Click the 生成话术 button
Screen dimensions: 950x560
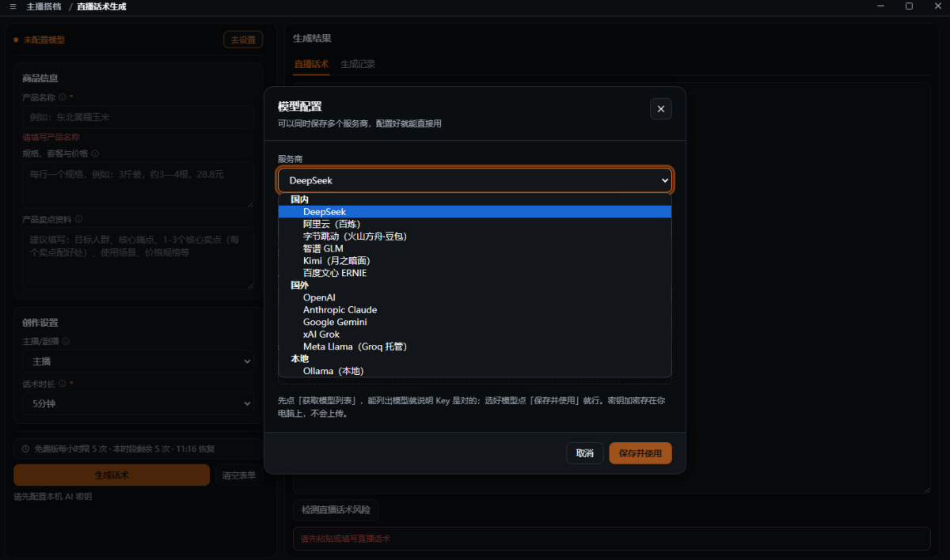pos(112,475)
